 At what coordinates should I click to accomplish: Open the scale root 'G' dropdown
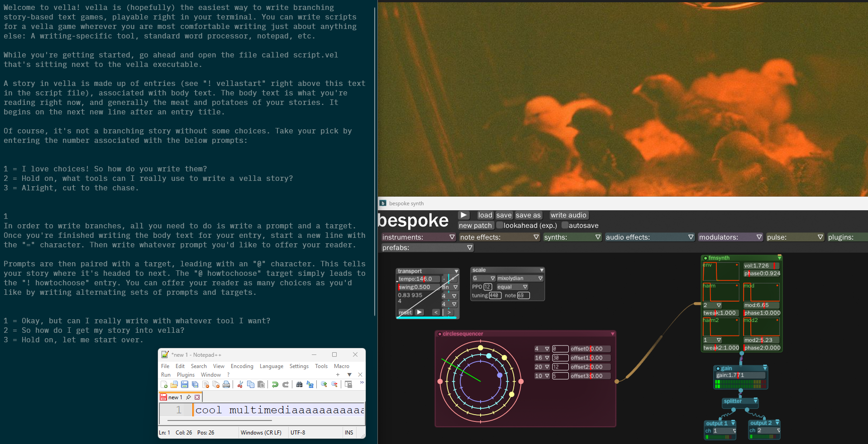[x=483, y=279]
